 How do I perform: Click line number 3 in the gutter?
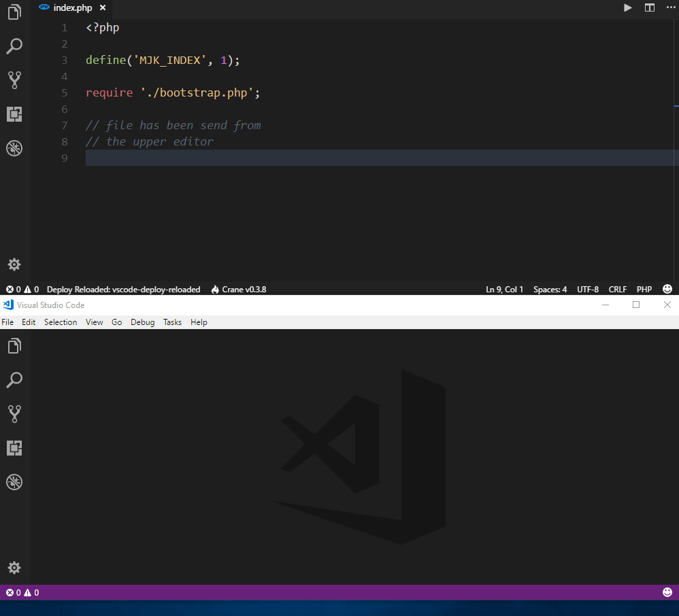coord(65,60)
